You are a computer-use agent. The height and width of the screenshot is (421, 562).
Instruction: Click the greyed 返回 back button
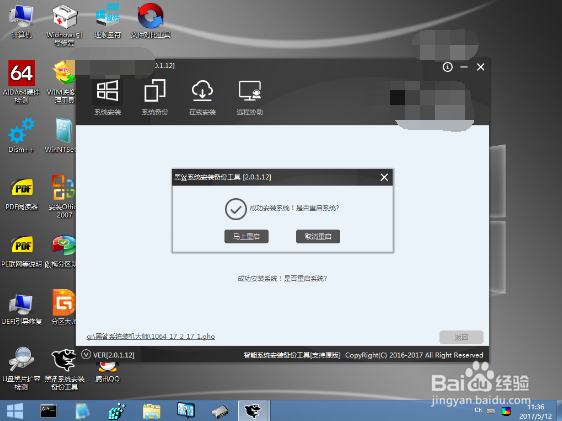click(461, 337)
